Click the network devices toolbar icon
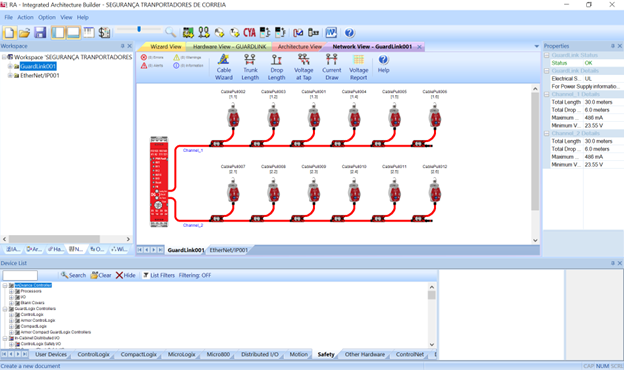Viewport: 624px width, 370px height. [x=204, y=33]
